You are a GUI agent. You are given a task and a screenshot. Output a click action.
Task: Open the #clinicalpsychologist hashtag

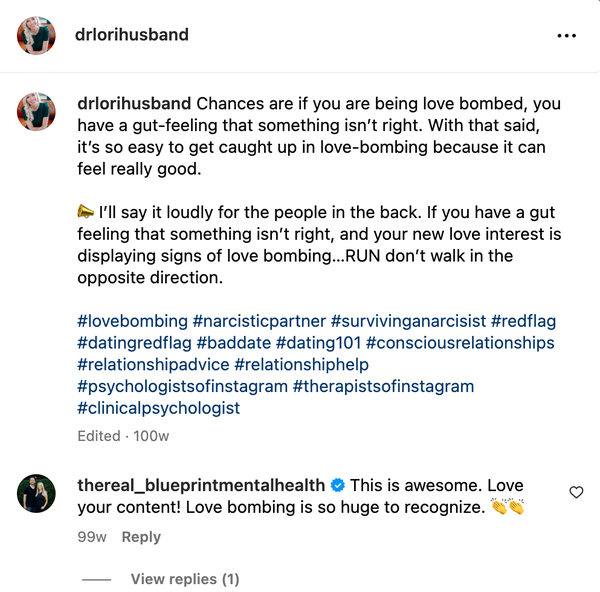159,408
